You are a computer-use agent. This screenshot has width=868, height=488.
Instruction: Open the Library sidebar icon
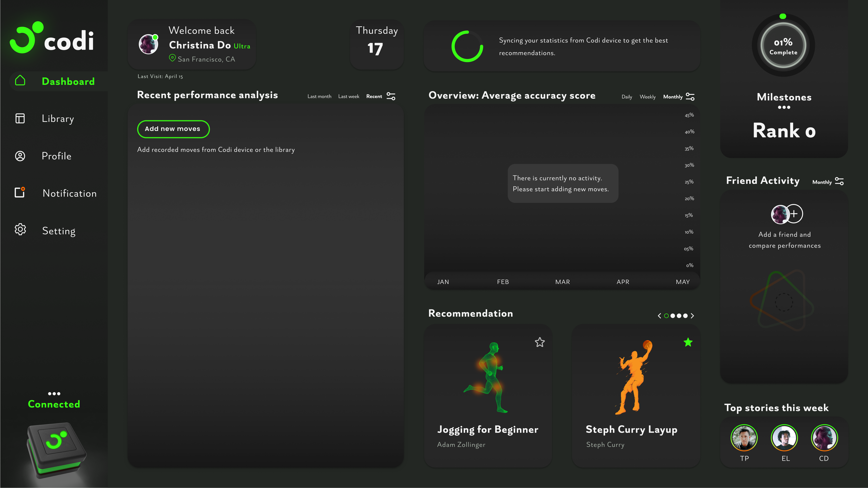[x=20, y=118]
